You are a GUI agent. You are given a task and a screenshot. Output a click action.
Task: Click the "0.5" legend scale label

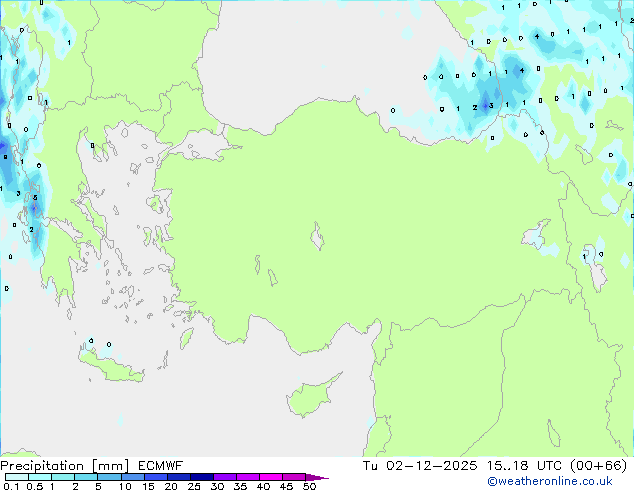35,486
